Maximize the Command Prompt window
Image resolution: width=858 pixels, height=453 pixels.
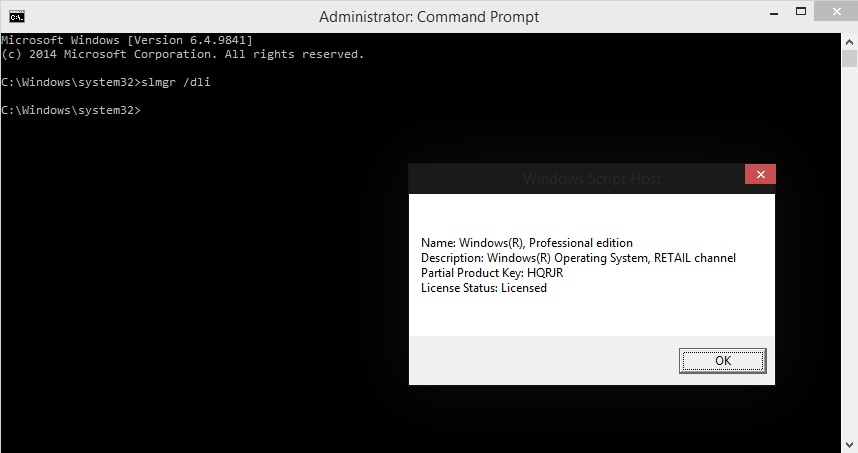coord(801,11)
